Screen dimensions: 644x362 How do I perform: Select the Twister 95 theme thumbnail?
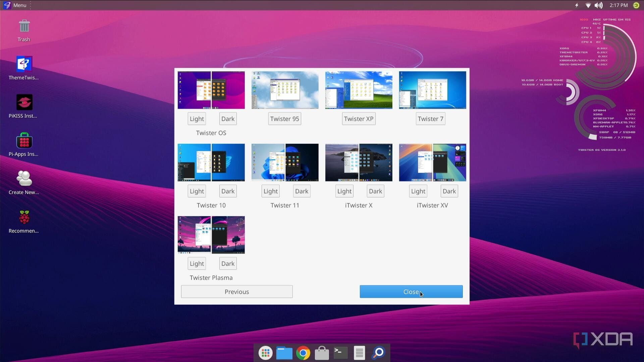tap(284, 90)
